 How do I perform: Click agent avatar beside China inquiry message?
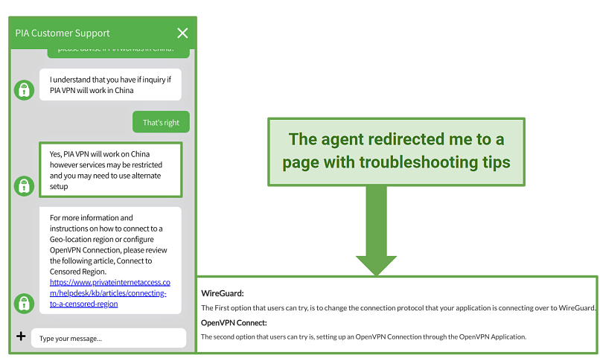pyautogui.click(x=24, y=90)
